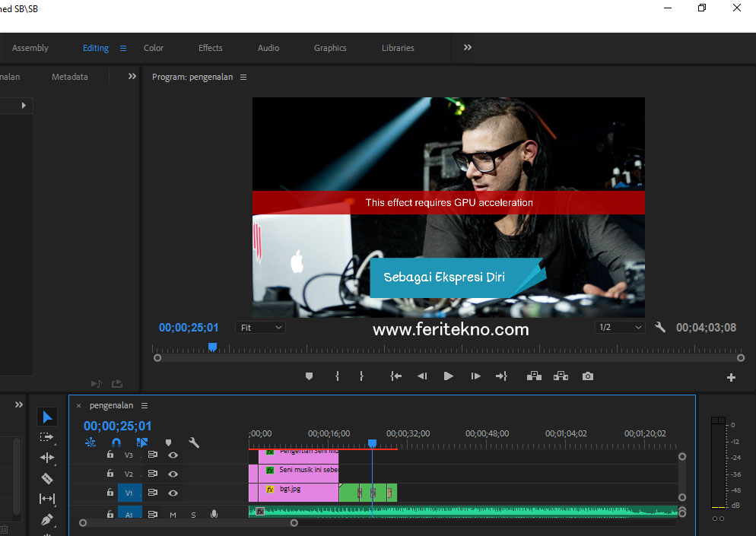Click Mark Out button
Screen dimensions: 756x536
click(x=361, y=376)
